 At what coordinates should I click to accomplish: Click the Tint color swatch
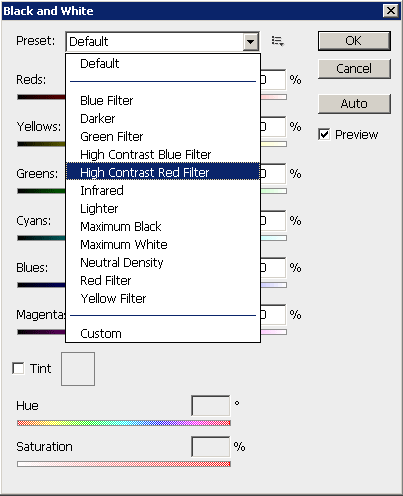coord(78,369)
